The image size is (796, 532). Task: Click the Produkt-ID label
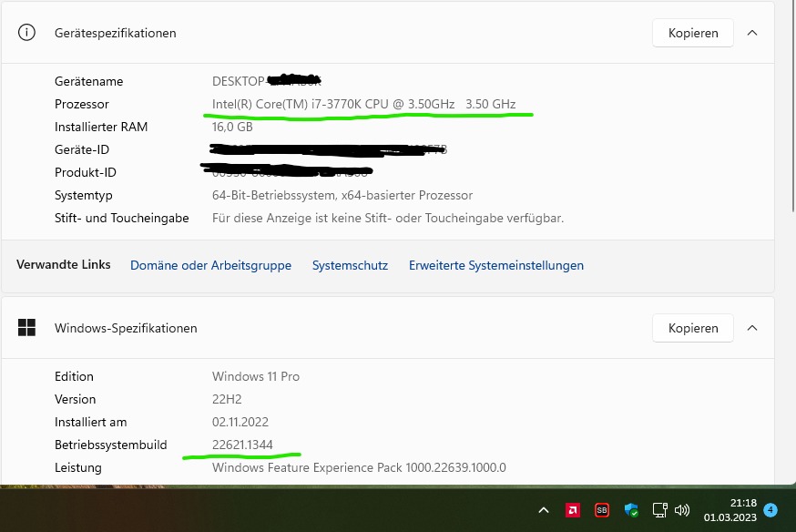pos(86,172)
